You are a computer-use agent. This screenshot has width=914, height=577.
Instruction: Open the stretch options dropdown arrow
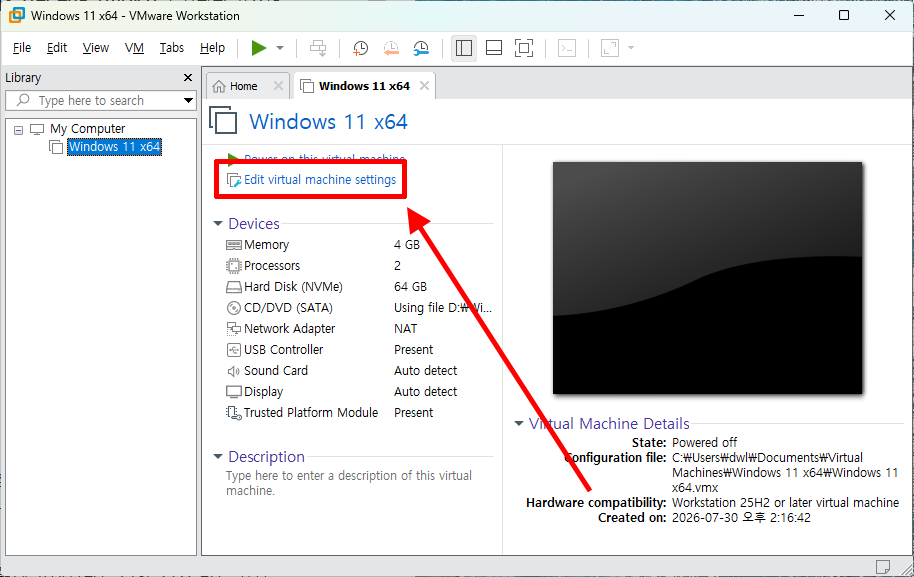click(x=631, y=48)
